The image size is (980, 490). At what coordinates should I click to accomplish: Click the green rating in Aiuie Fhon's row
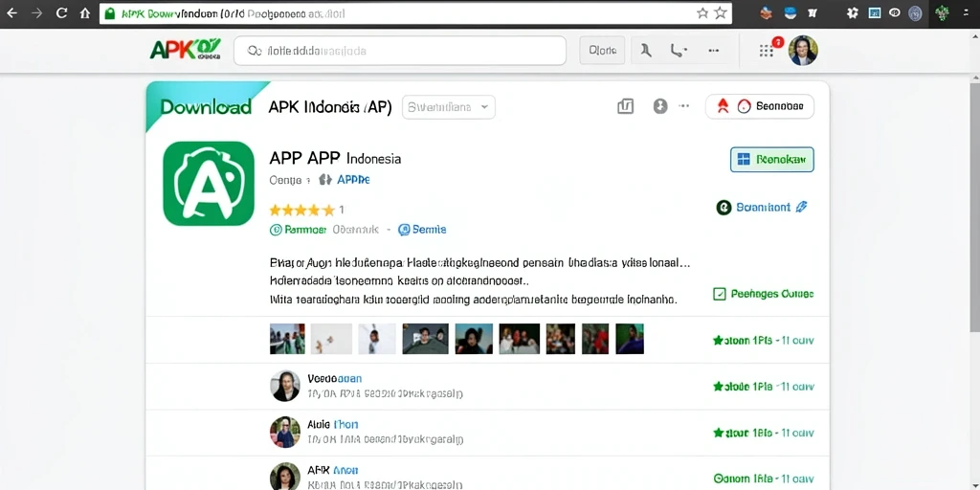[763, 433]
